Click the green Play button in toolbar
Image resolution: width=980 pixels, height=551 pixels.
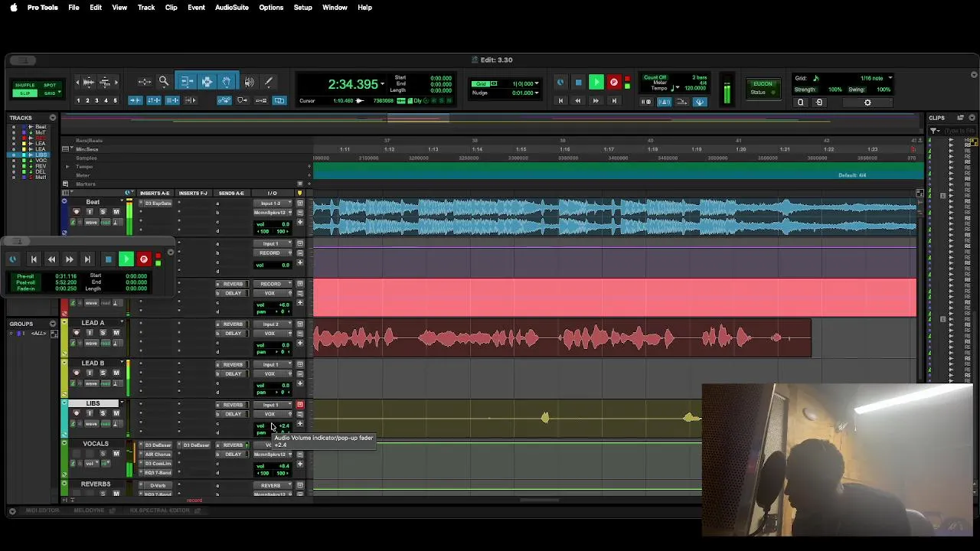click(596, 82)
